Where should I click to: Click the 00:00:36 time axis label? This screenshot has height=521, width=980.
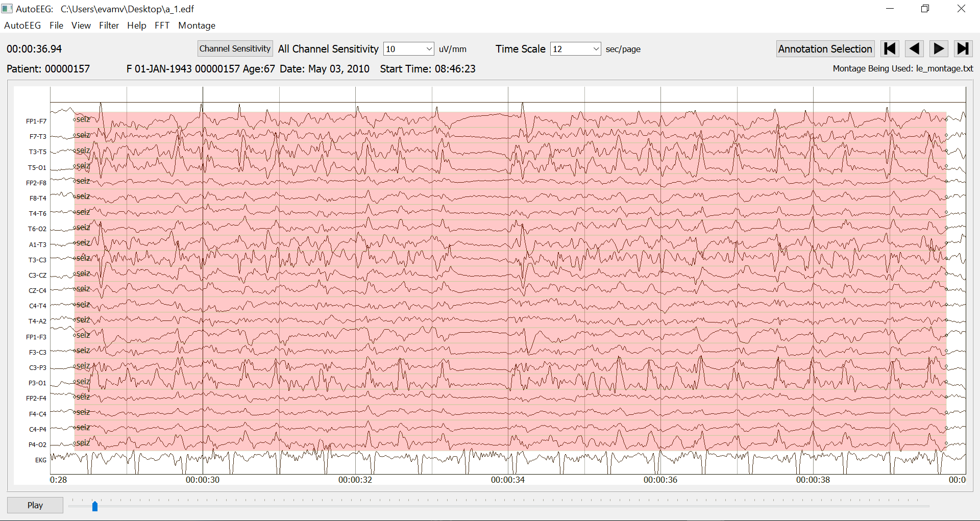(x=660, y=480)
